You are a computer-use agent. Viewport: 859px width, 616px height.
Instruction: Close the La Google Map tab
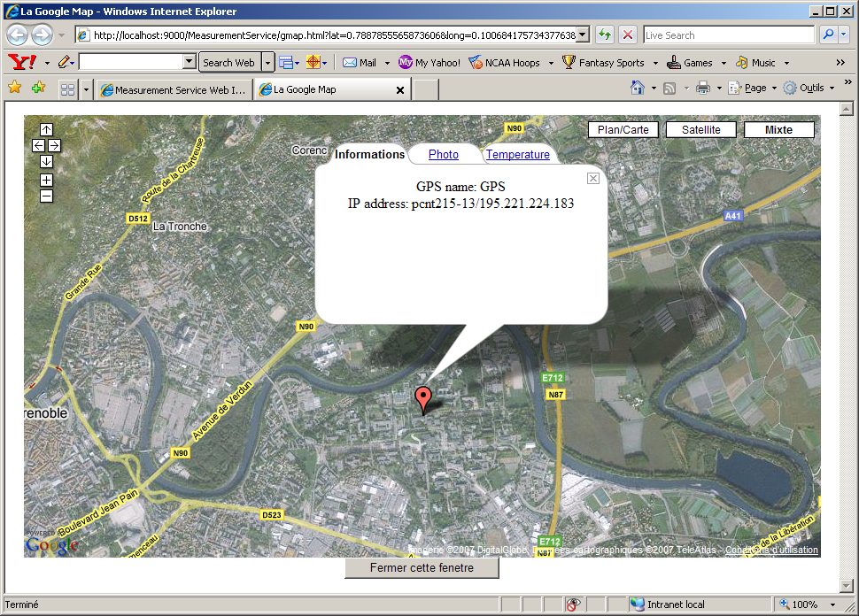(x=400, y=89)
